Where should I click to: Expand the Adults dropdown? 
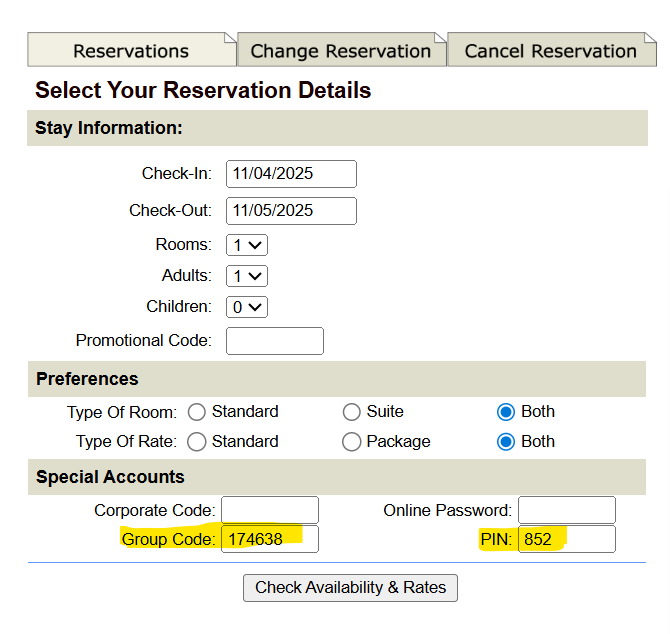tap(247, 276)
